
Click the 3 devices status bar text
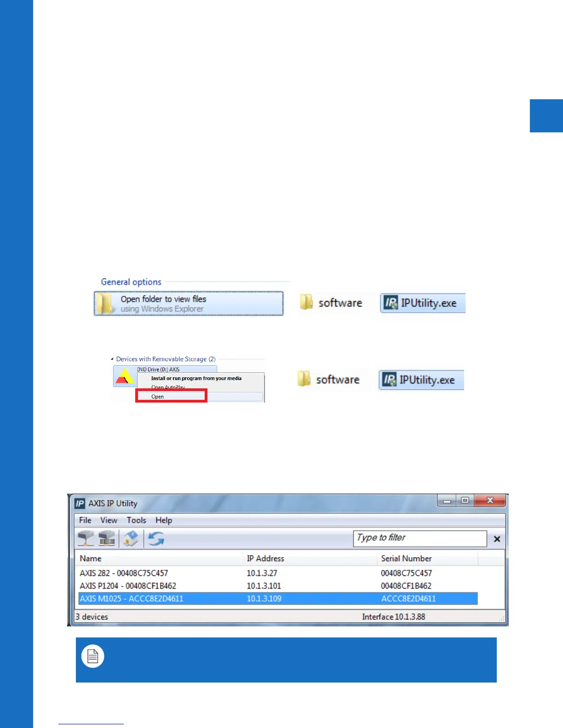(x=92, y=617)
